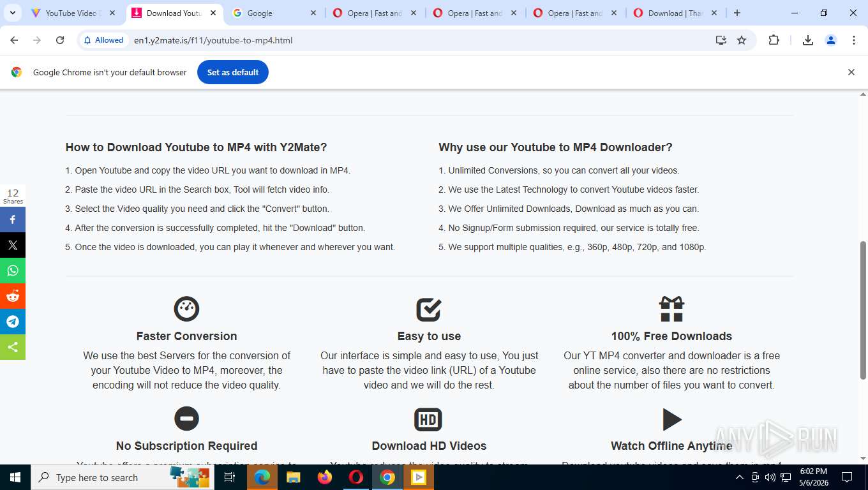
Task: Open notification center on taskbar
Action: point(847,477)
